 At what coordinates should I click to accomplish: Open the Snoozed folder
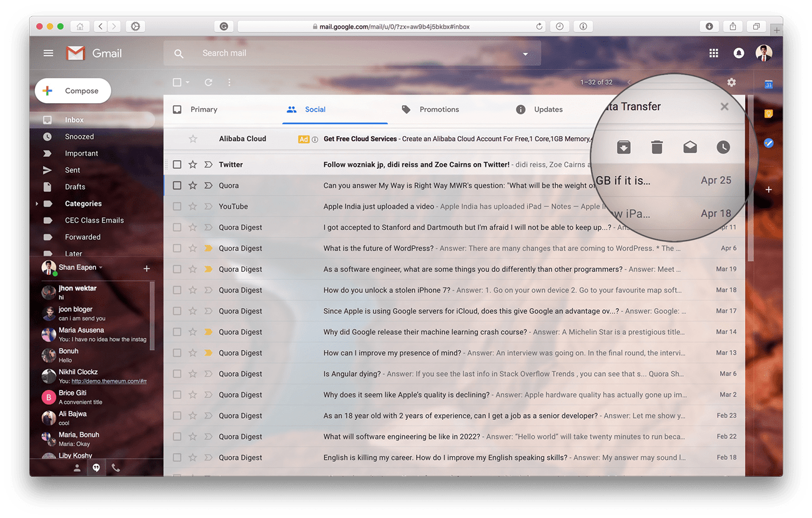point(79,137)
